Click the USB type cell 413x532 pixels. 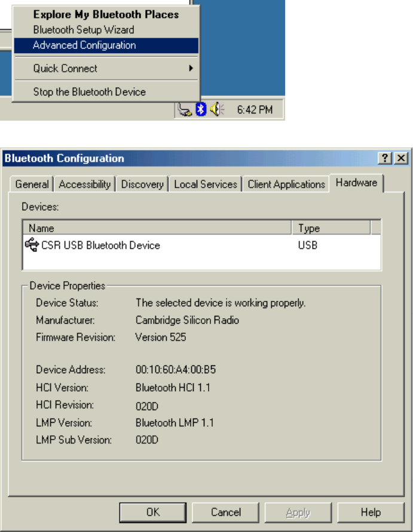308,245
